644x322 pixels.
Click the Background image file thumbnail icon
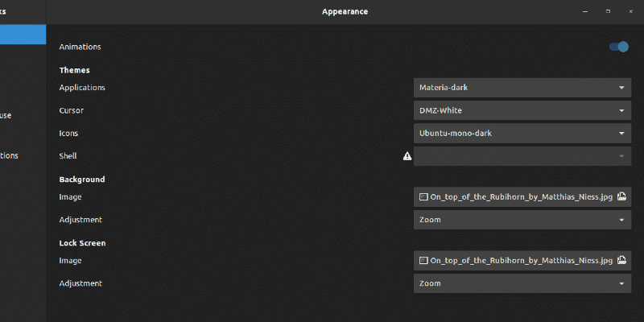coord(423,196)
